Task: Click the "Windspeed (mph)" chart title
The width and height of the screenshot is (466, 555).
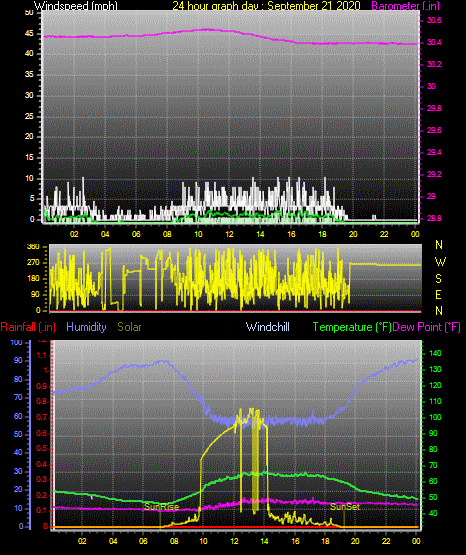Action: point(75,5)
